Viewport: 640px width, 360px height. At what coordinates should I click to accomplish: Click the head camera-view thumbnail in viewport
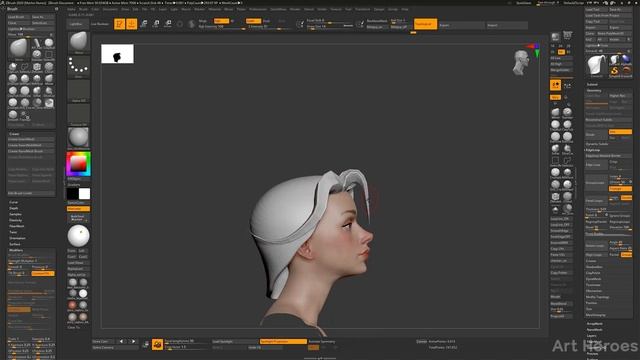(520, 62)
